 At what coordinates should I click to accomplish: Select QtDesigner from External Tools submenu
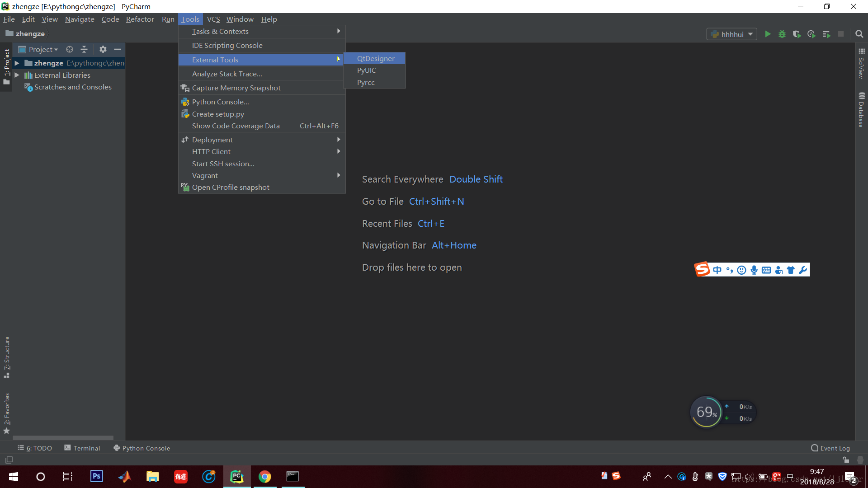coord(376,58)
